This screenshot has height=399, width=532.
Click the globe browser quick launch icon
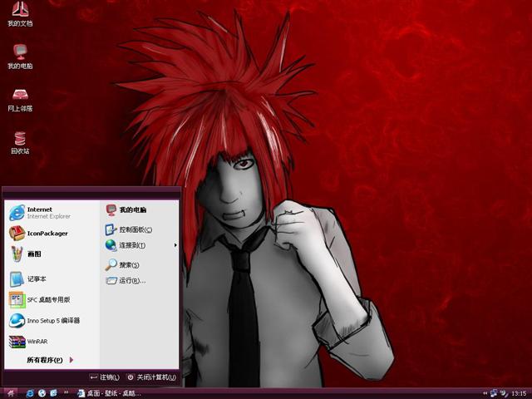click(42, 393)
